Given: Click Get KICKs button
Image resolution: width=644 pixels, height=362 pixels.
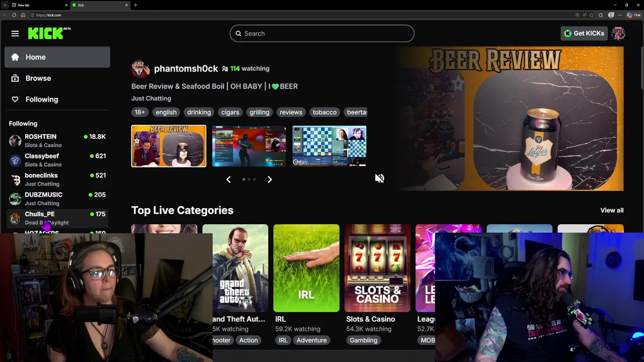Looking at the screenshot, I should (x=584, y=34).
